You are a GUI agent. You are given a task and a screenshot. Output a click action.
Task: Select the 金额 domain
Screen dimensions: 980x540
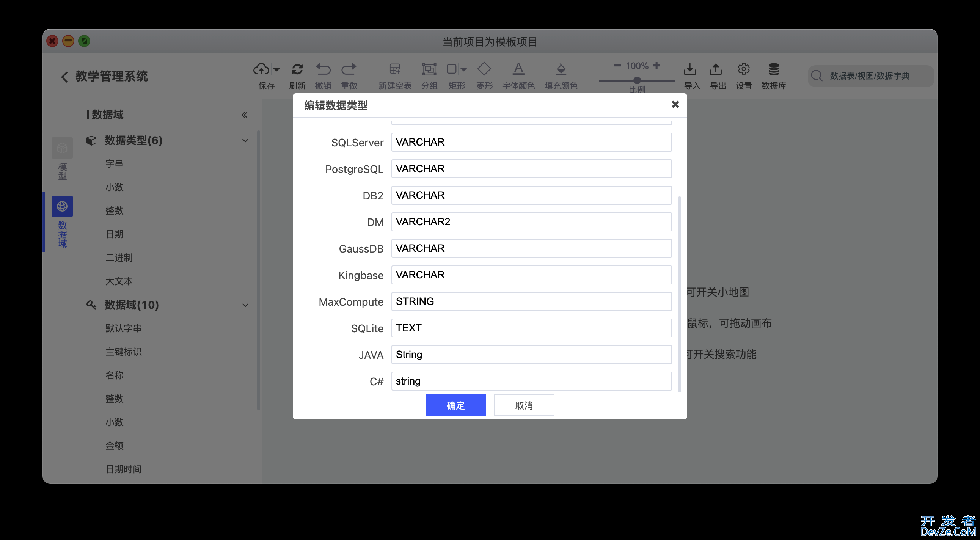[x=114, y=446]
